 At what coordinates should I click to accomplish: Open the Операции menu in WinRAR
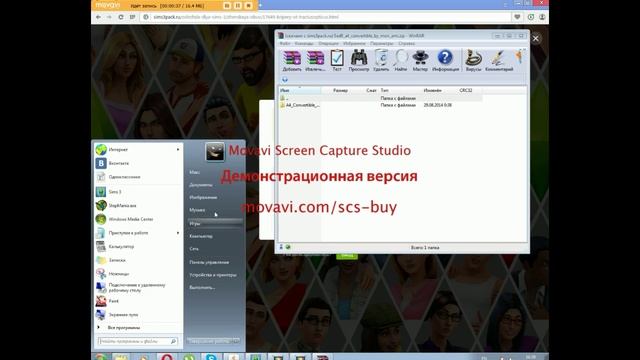[x=329, y=43]
